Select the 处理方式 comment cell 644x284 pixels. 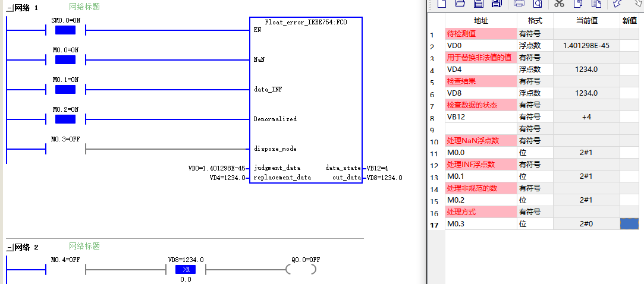(x=481, y=212)
